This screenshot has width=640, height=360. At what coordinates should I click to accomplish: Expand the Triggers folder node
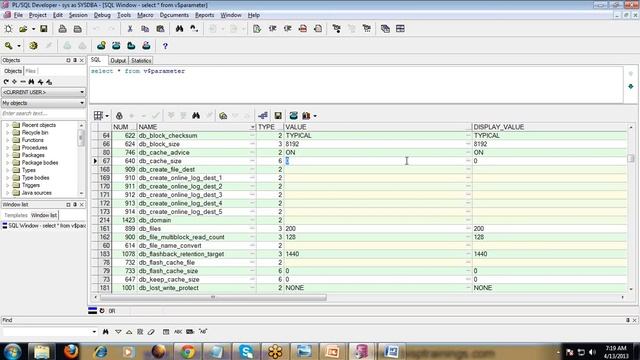pos(7,185)
